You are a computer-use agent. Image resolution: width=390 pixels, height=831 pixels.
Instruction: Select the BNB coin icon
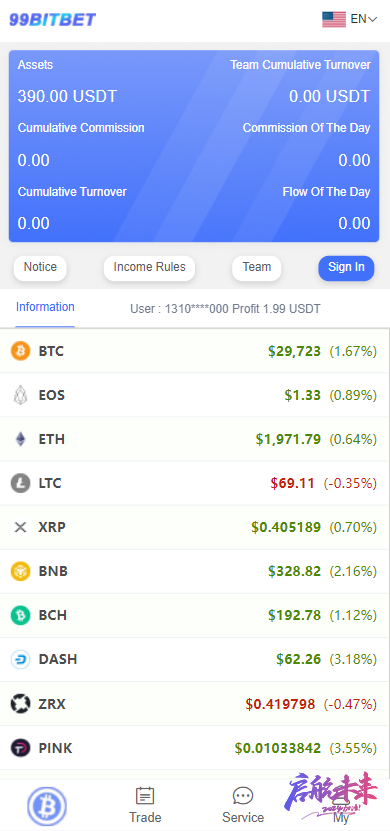click(20, 571)
